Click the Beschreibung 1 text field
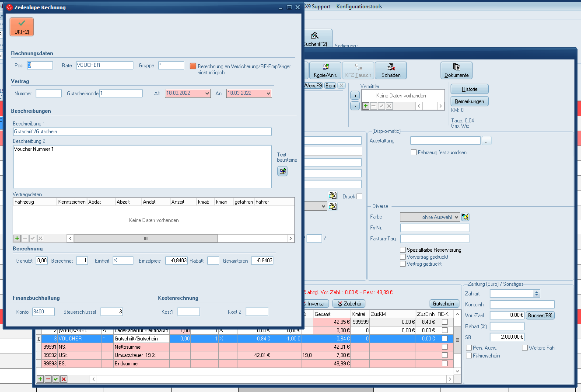581x392 pixels. [142, 132]
